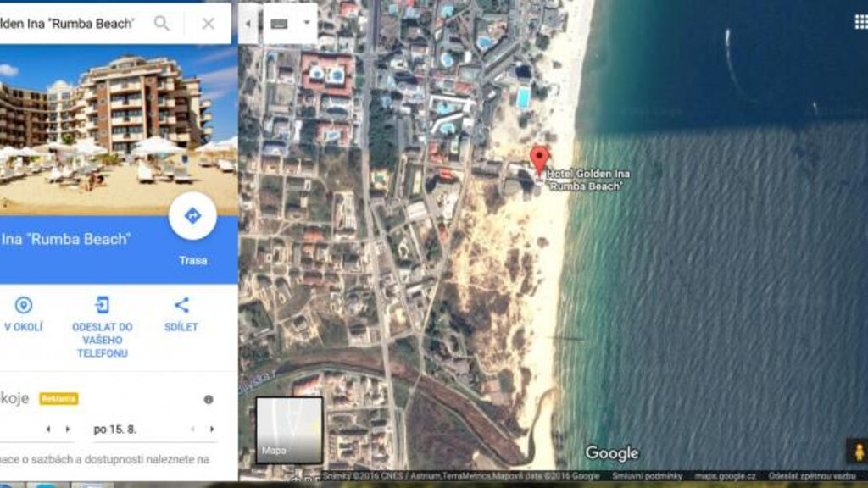This screenshot has height=488, width=868.
Task: Click the Sdílet share icon
Action: [181, 306]
